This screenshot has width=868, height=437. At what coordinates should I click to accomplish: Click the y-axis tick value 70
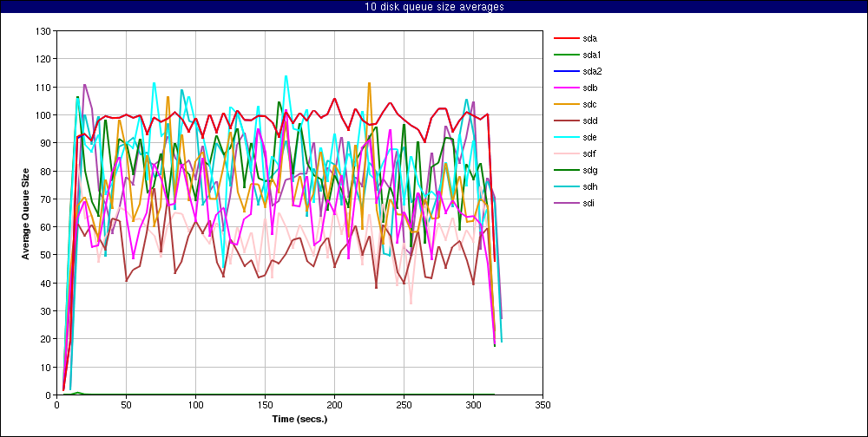click(47, 199)
